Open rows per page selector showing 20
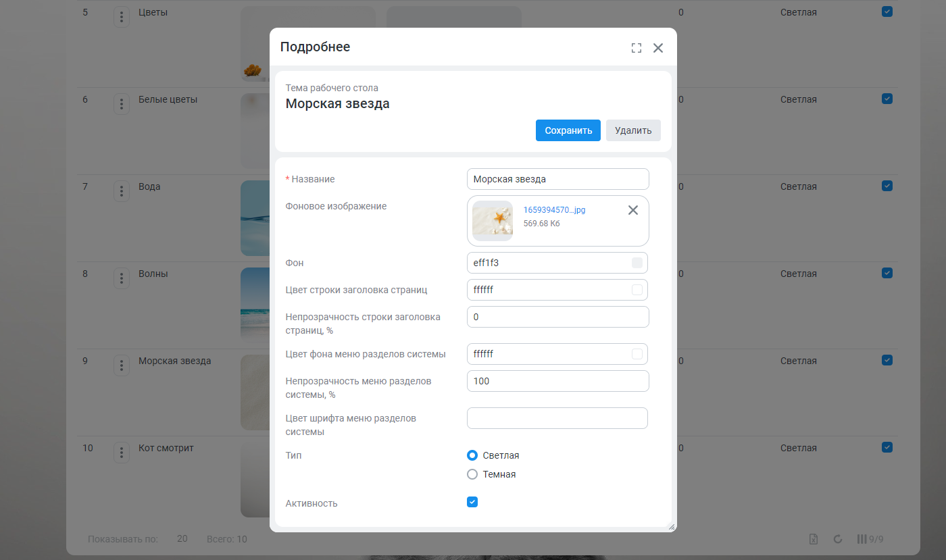The height and width of the screenshot is (560, 946). pos(182,538)
